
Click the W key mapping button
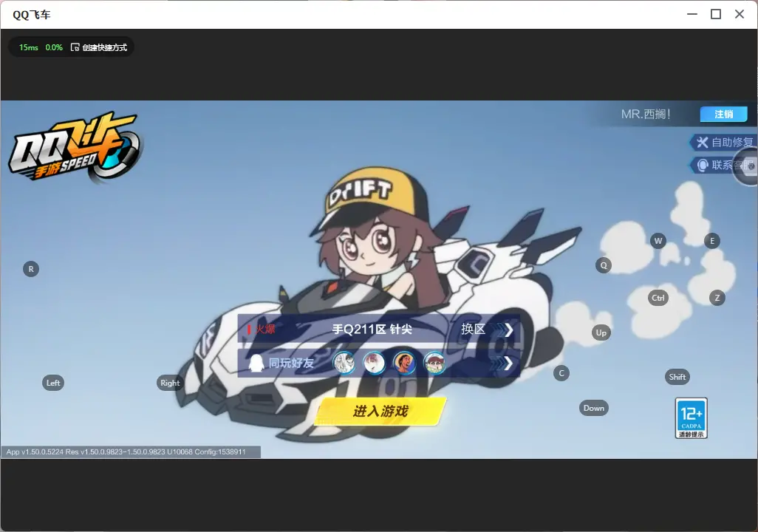pos(658,241)
